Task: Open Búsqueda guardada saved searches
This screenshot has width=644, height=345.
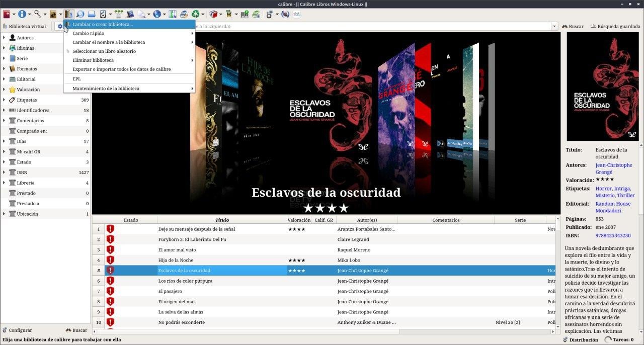Action: coord(615,26)
